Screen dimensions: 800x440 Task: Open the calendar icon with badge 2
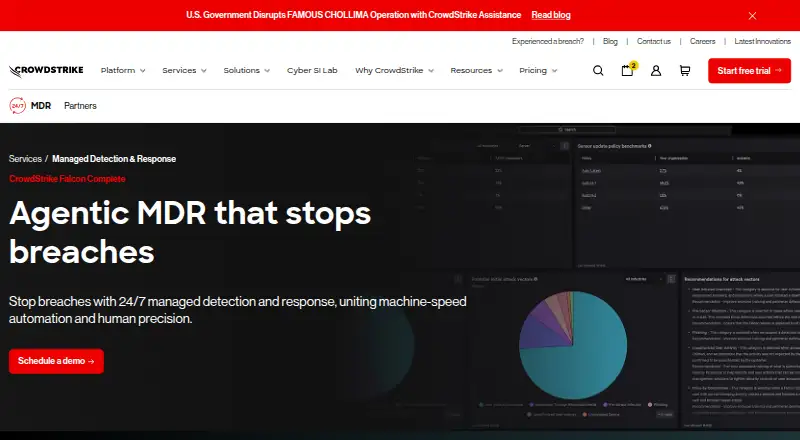click(x=628, y=69)
